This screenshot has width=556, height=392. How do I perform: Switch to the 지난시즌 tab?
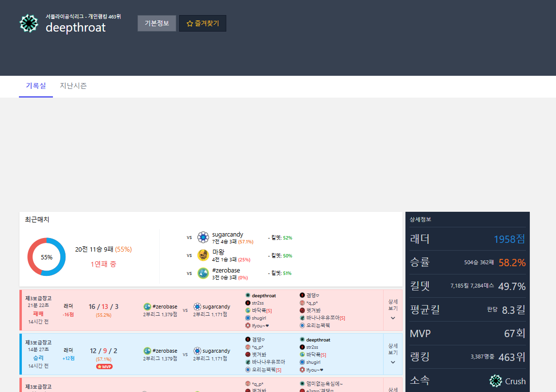click(x=73, y=86)
